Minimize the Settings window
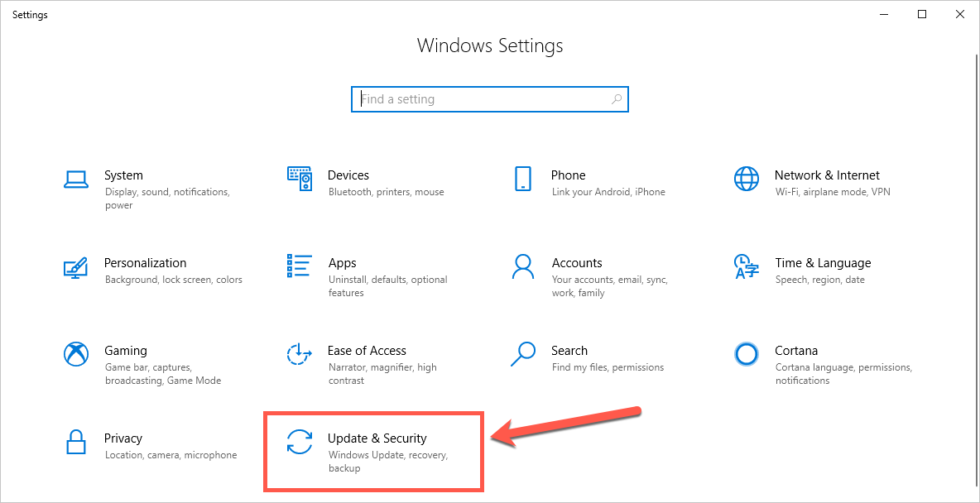The width and height of the screenshot is (980, 503). pos(883,14)
